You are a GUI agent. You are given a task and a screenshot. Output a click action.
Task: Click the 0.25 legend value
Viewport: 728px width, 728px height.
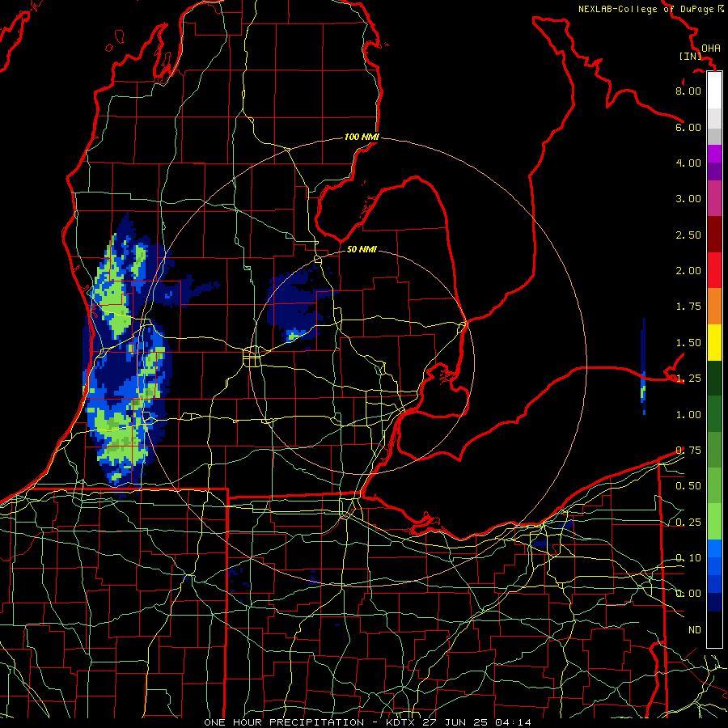[x=688, y=523]
